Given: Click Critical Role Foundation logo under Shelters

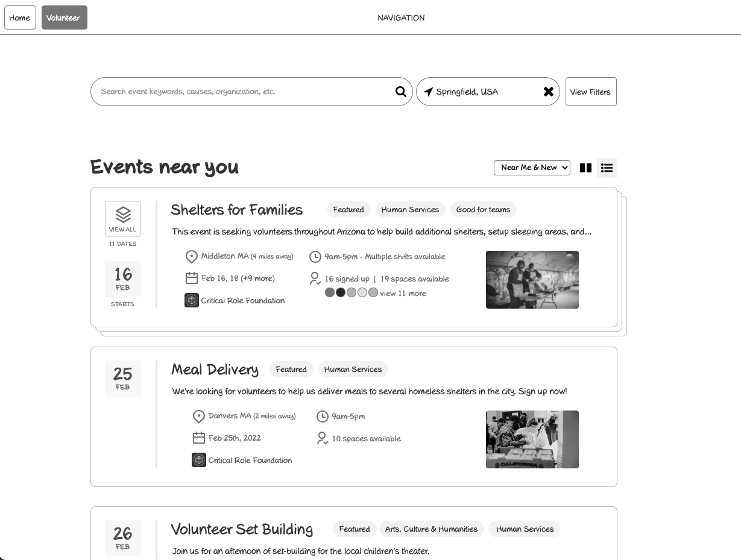Looking at the screenshot, I should point(192,300).
